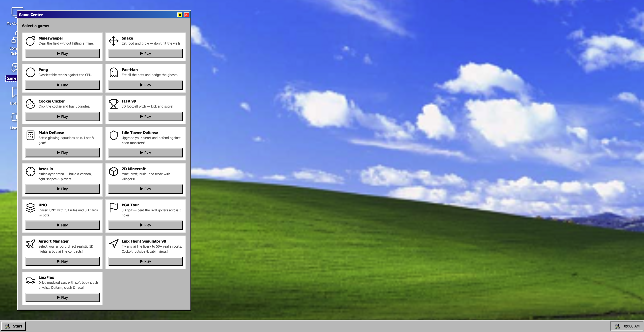Viewport: 644px width, 332px height.
Task: Play Airport Manager
Action: [63, 261]
